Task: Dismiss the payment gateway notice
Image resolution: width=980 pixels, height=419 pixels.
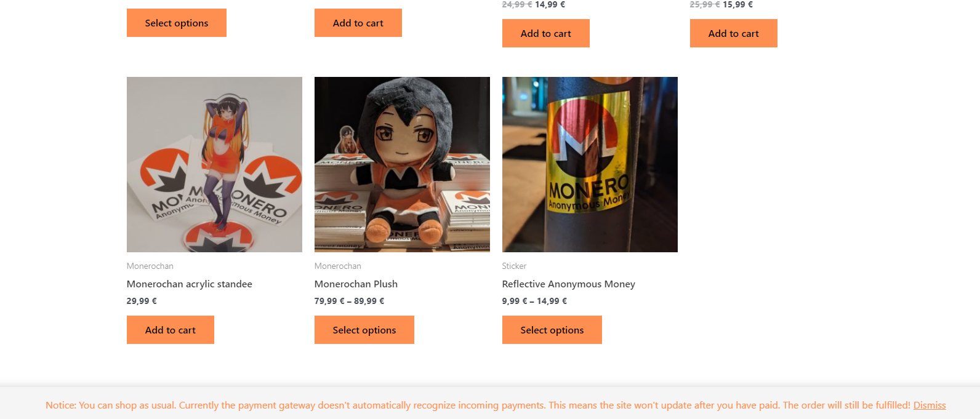Action: (x=930, y=405)
